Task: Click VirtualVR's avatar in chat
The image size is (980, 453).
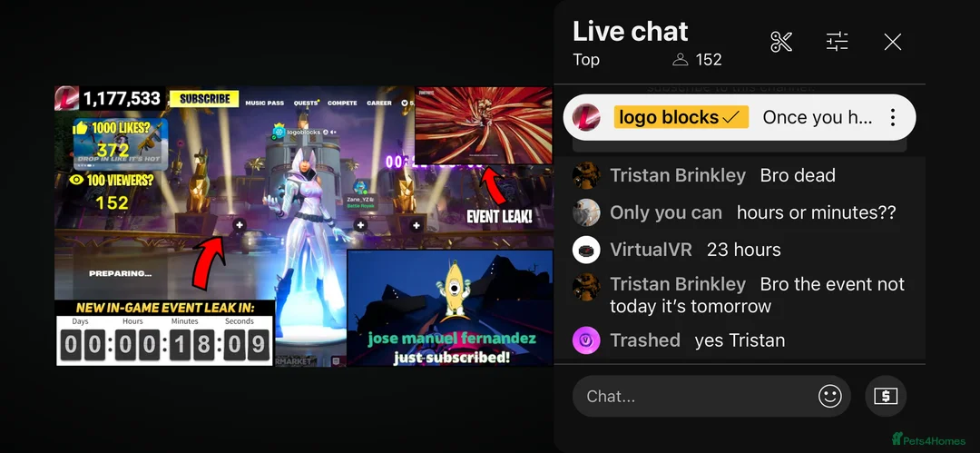Action: click(x=586, y=250)
